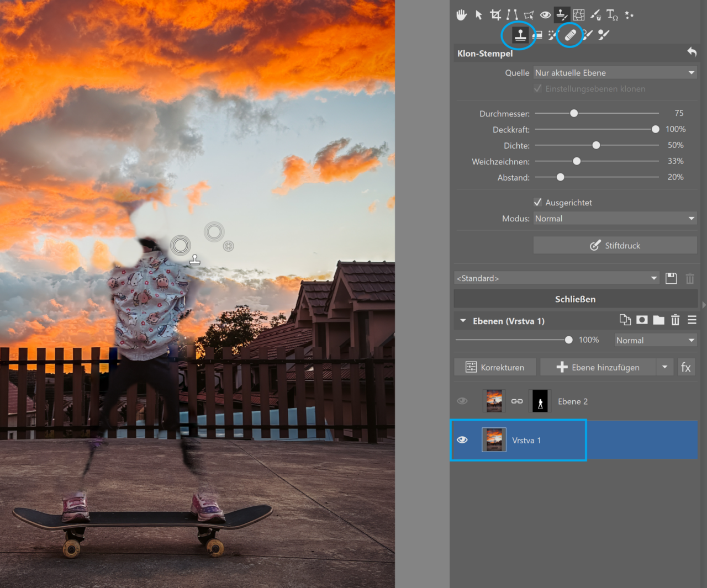Activate the Clone Stamp tool icon
The image size is (707, 588).
[520, 35]
